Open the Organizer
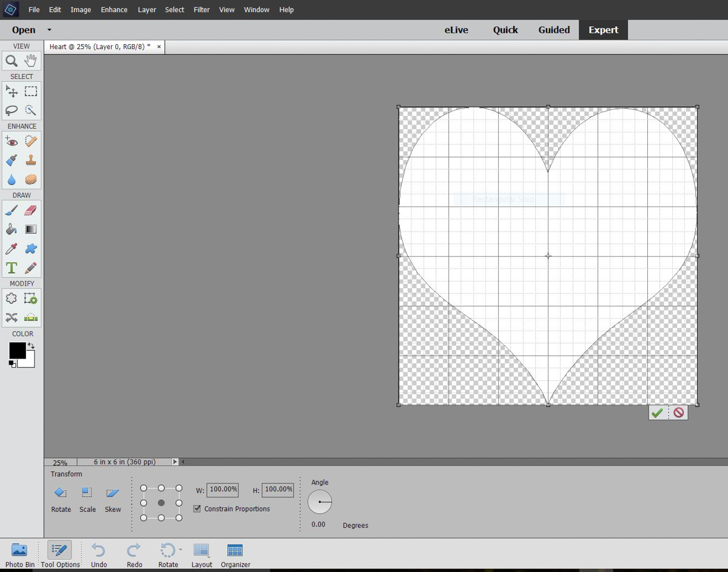Image resolution: width=728 pixels, height=572 pixels. [235, 555]
